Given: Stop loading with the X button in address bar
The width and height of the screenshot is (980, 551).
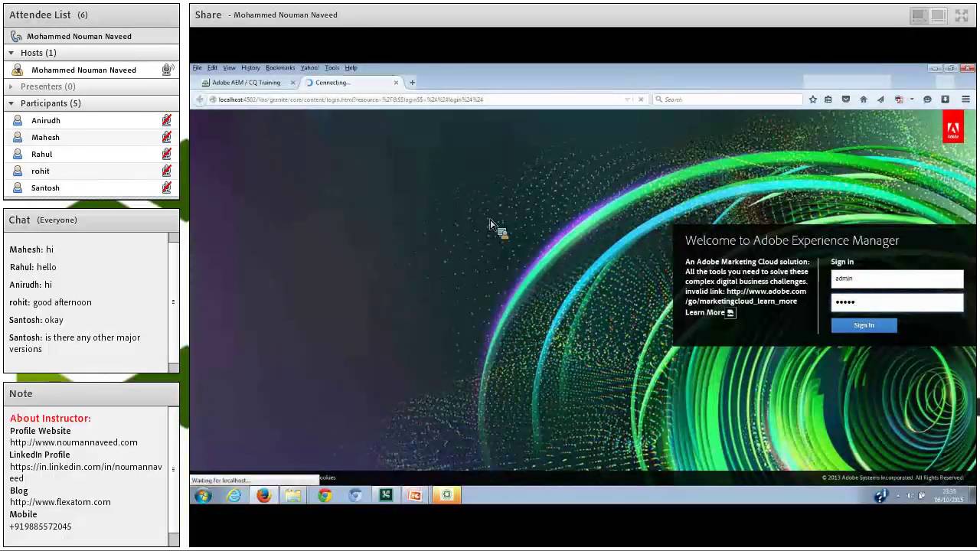Looking at the screenshot, I should point(641,99).
